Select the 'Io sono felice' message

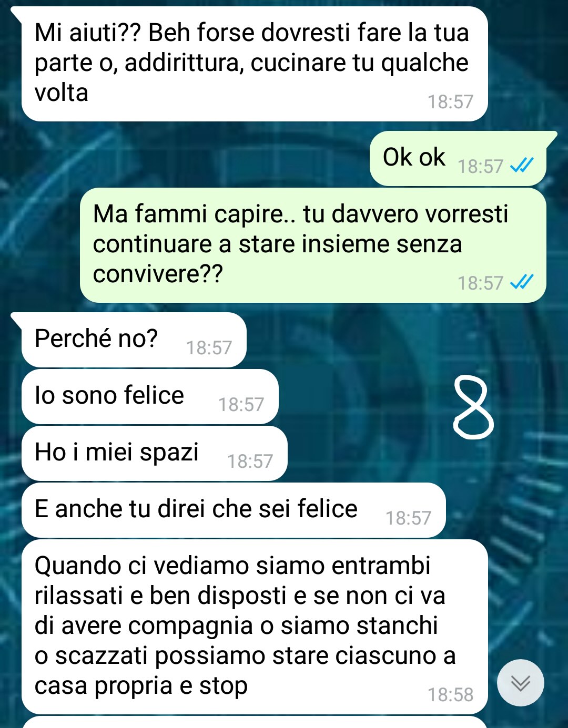coord(150,396)
